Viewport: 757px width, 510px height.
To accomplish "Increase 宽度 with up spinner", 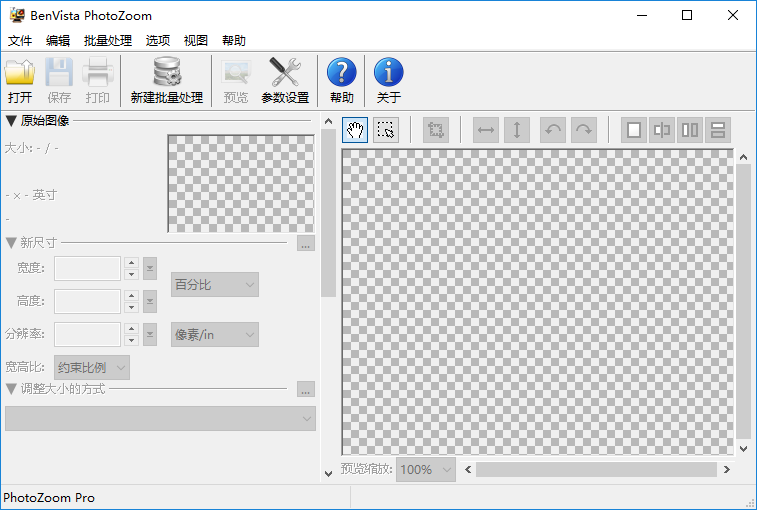I will click(131, 263).
